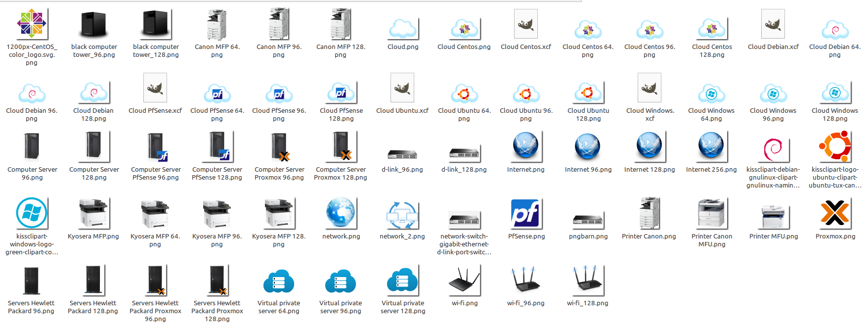Viewport: 868px width, 331px height.
Task: Select the Kyosera MFP 128.png icon
Action: [x=279, y=213]
